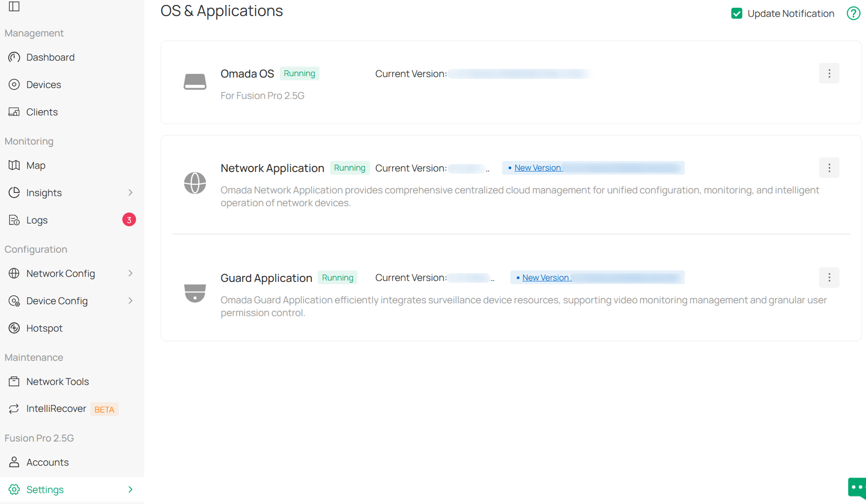Open more options for Omada OS
The image size is (866, 504).
pyautogui.click(x=829, y=73)
